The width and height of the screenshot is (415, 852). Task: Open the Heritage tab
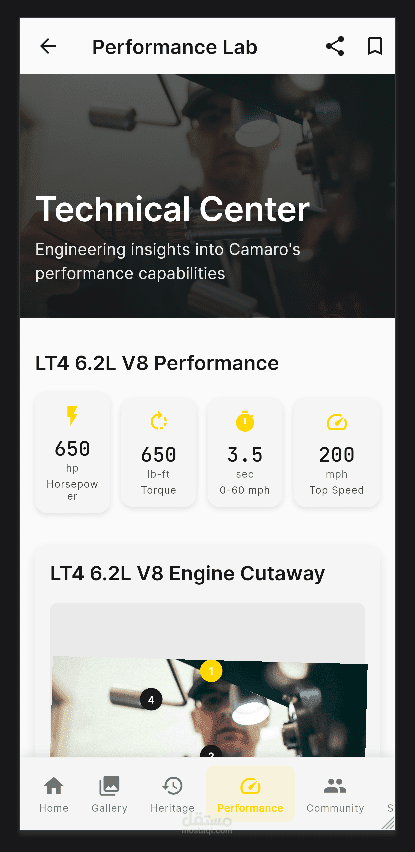[172, 794]
